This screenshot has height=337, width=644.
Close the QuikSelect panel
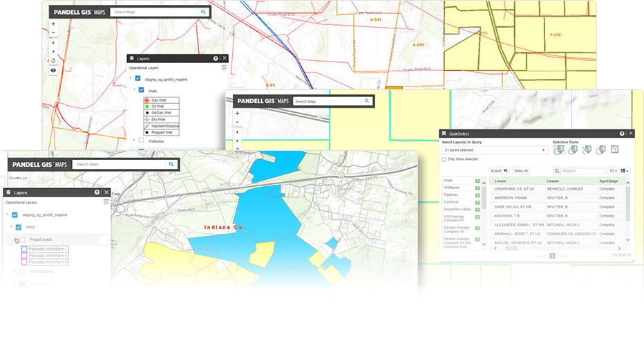tap(631, 134)
